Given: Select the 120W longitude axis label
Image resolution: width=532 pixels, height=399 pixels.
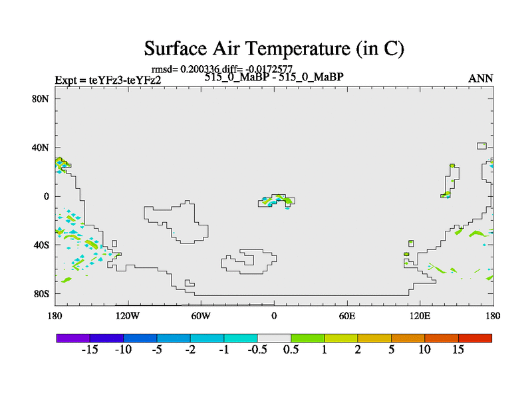Looking at the screenshot, I should coord(128,315).
